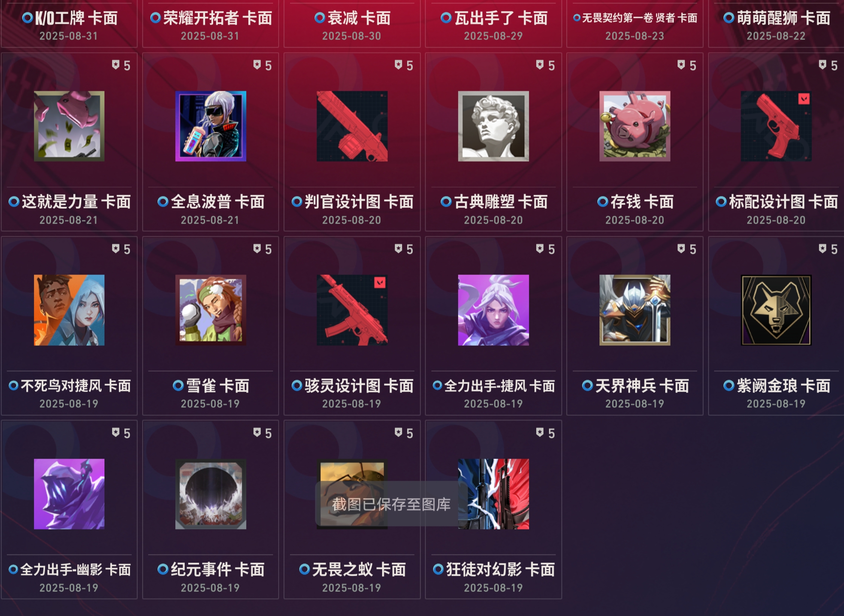Select the 雪雀 snowball character card image
The width and height of the screenshot is (844, 616).
[211, 310]
